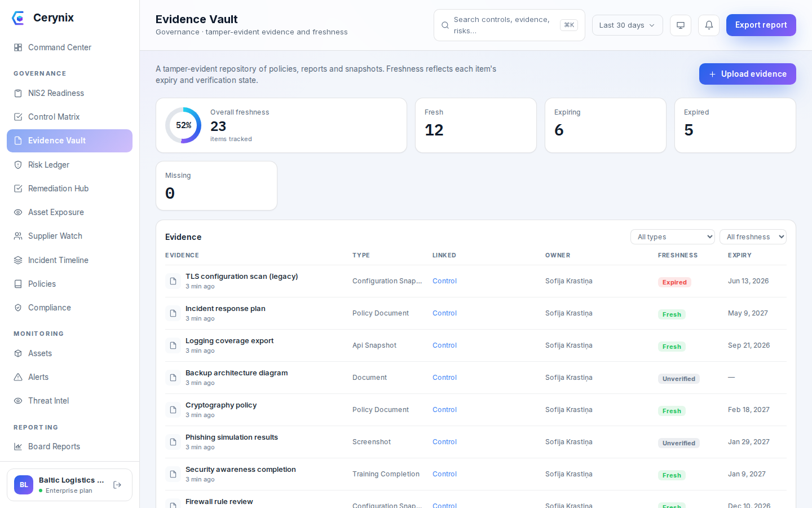Click the Expired 5 stat card
The image size is (812, 508).
735,125
